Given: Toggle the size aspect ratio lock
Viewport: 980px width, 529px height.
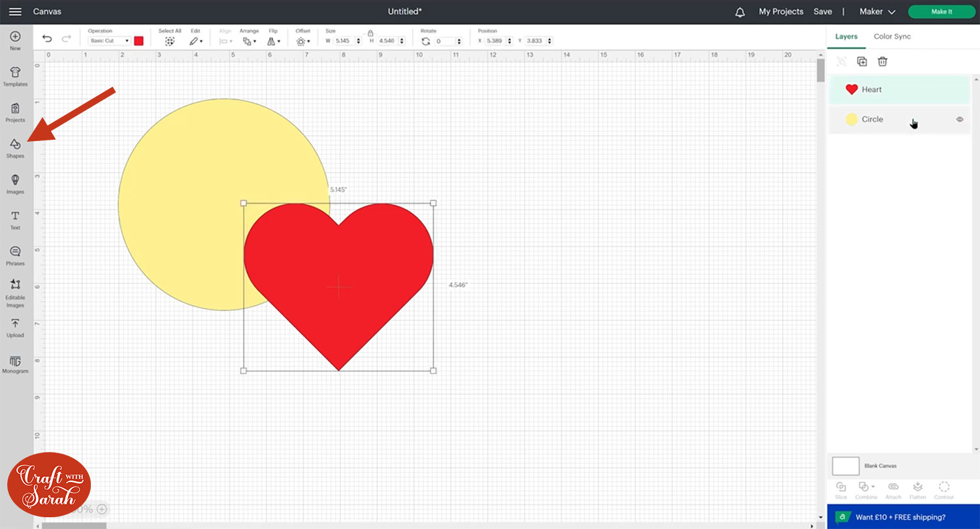Looking at the screenshot, I should click(x=370, y=33).
